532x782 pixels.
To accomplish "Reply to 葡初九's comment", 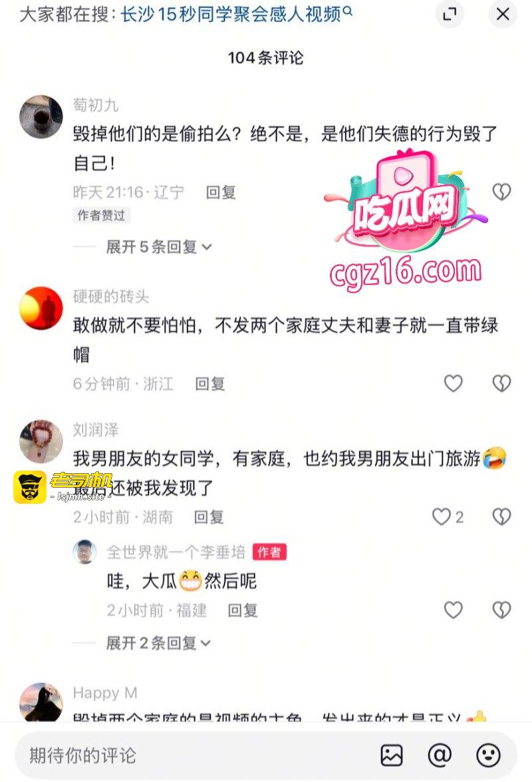I will (x=221, y=192).
